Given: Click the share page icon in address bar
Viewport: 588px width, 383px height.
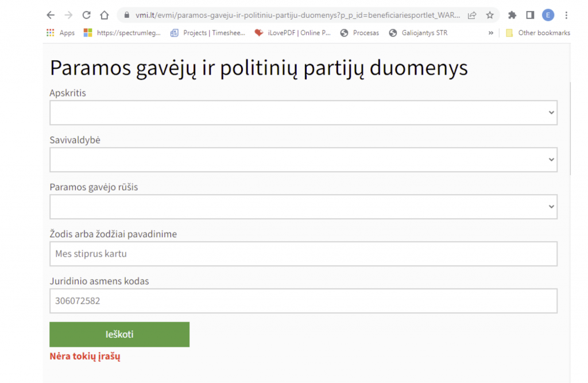Looking at the screenshot, I should click(x=472, y=15).
